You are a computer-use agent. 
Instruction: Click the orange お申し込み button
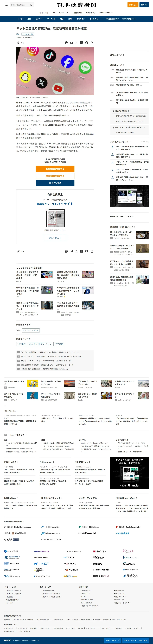[x=133, y=5]
